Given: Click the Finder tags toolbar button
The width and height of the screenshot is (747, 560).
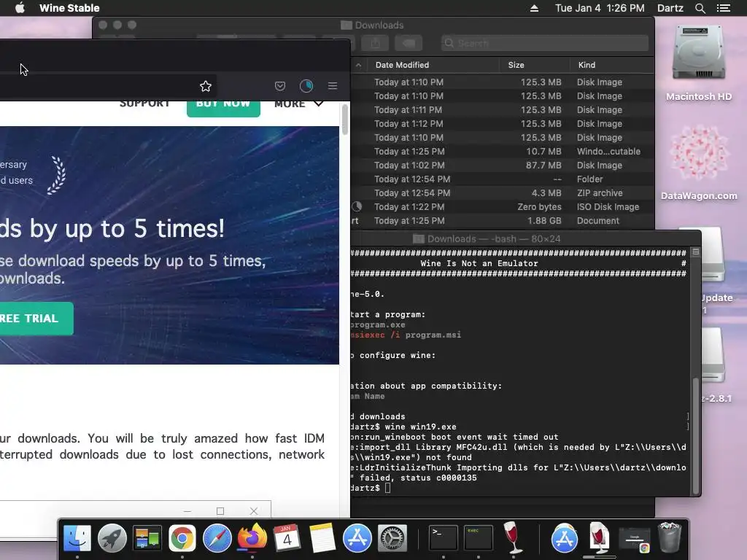Looking at the screenshot, I should tap(409, 43).
